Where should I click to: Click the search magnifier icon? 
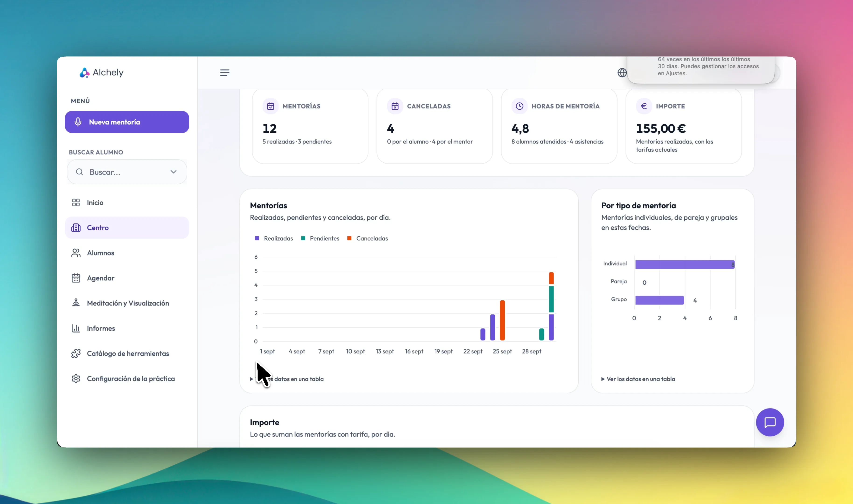pyautogui.click(x=80, y=172)
